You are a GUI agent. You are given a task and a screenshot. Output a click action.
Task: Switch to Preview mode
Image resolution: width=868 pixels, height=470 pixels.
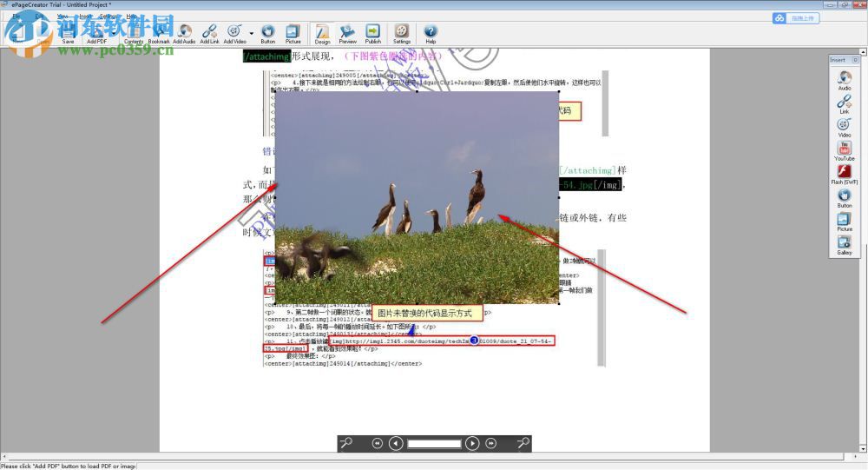348,33
